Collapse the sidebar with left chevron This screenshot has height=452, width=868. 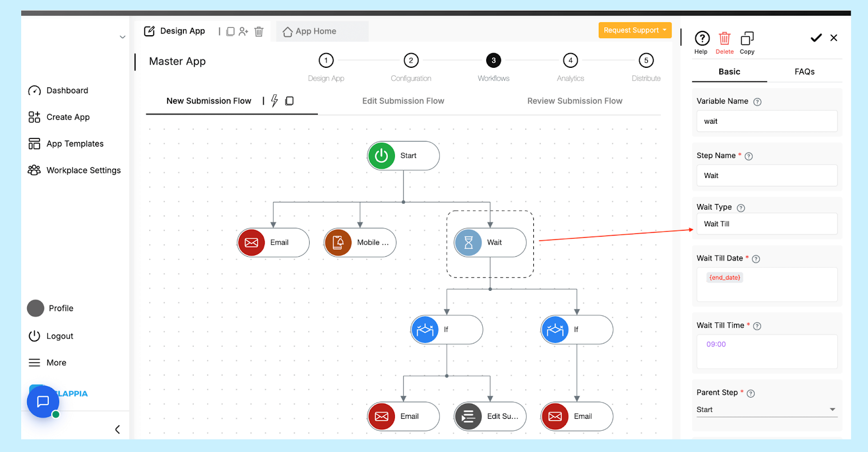pyautogui.click(x=118, y=429)
